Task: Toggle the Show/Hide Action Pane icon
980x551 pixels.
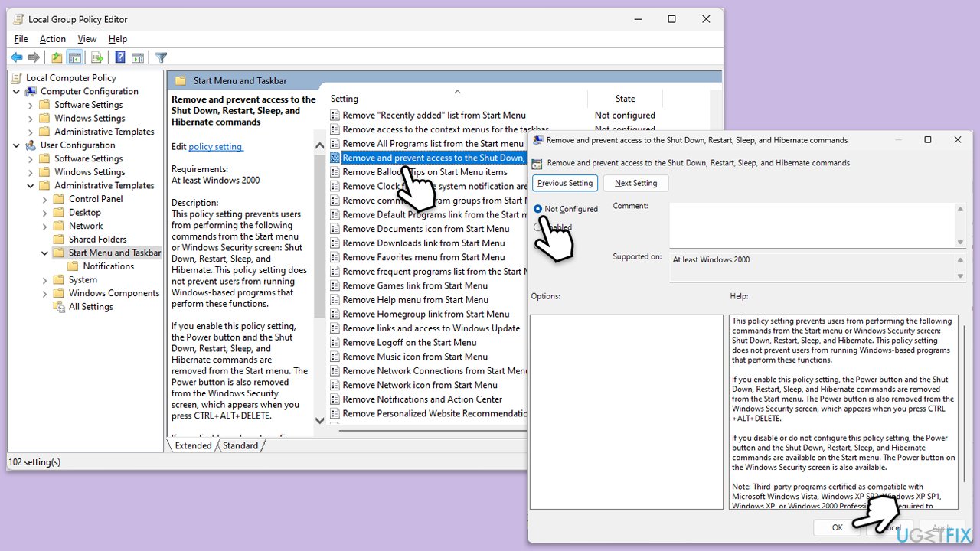Action: 138,57
